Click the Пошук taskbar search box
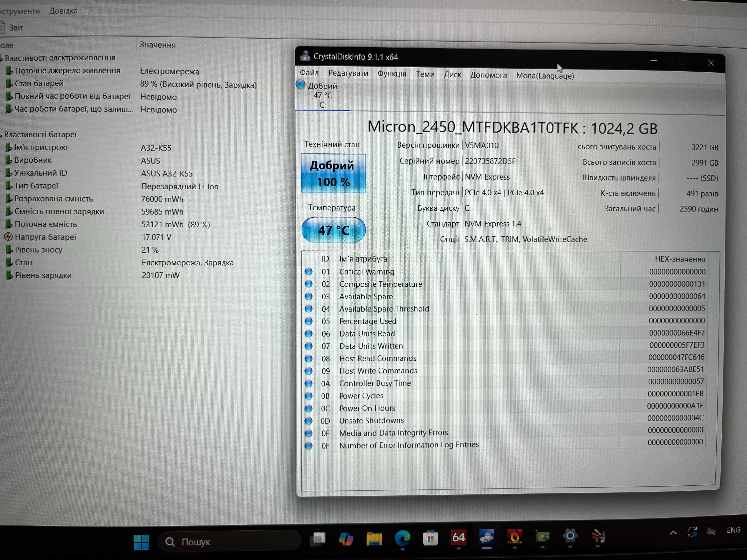 pos(229,541)
